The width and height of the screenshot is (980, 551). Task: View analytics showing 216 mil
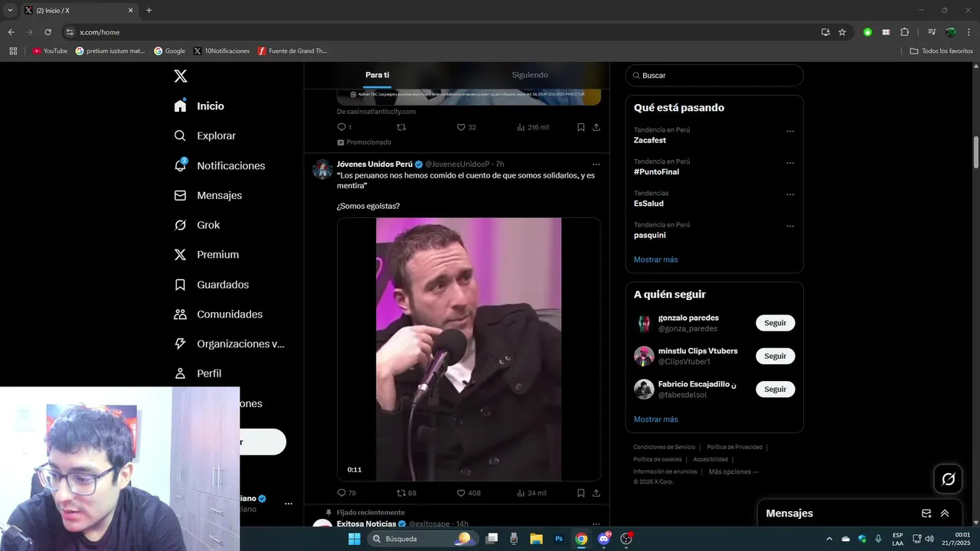(x=533, y=127)
